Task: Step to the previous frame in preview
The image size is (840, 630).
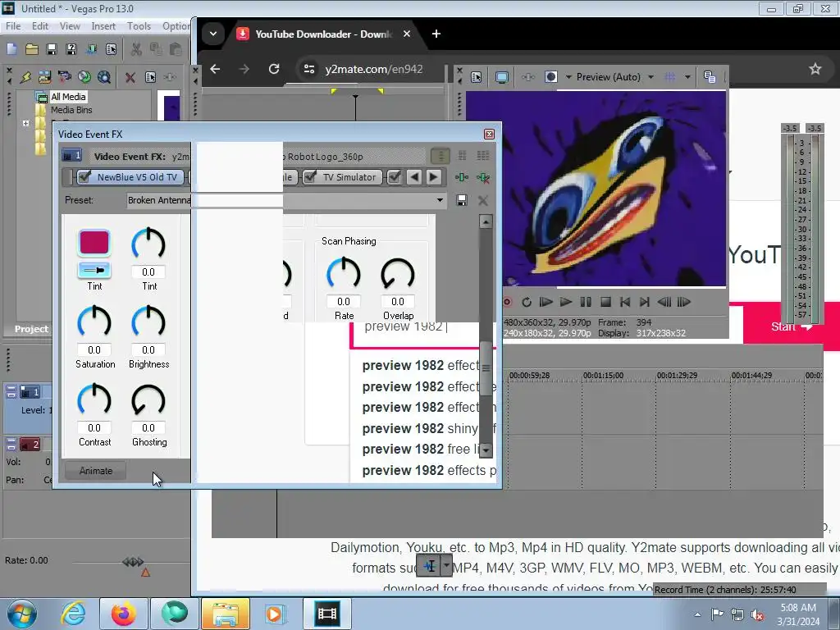Action: [x=664, y=302]
